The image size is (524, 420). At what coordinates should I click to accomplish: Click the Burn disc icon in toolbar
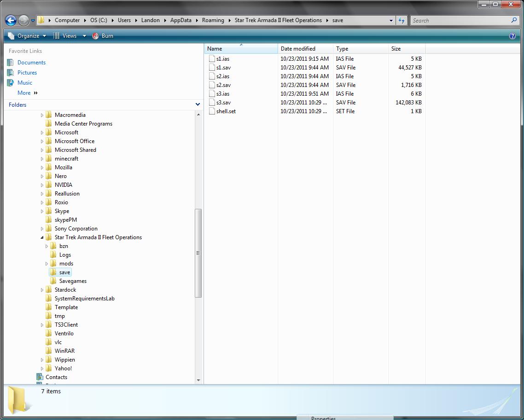click(x=95, y=36)
